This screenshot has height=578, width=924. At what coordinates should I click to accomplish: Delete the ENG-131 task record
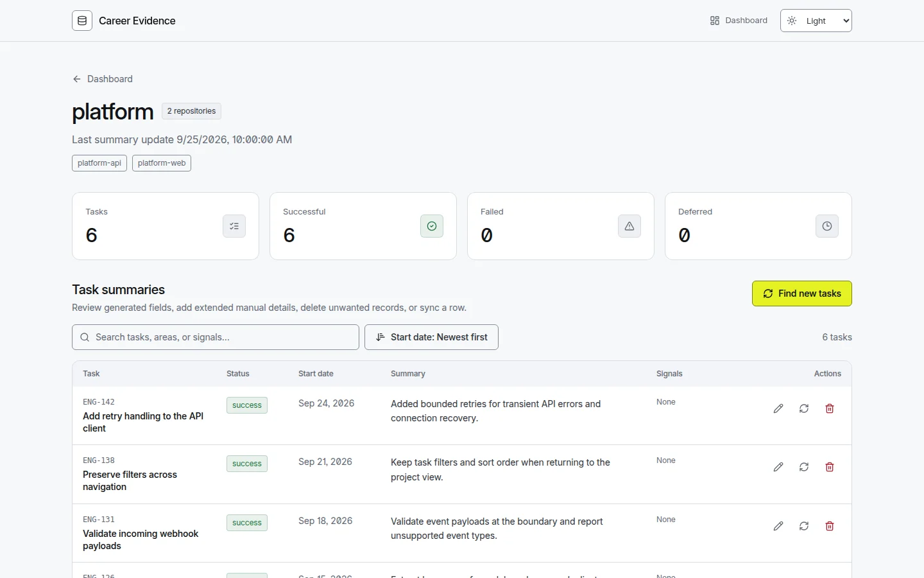pyautogui.click(x=830, y=526)
